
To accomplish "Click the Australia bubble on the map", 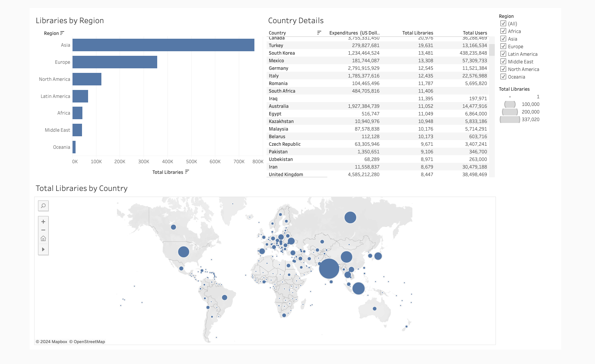I will (374, 309).
